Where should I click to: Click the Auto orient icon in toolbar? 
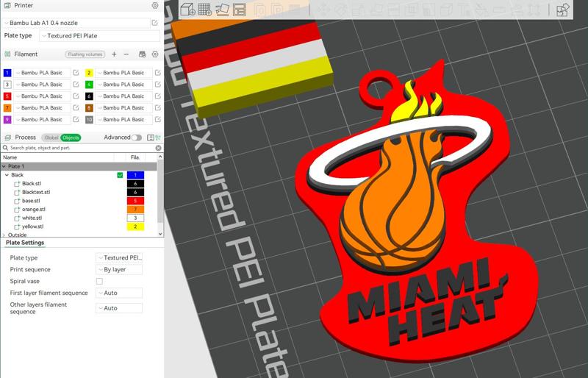(222, 10)
